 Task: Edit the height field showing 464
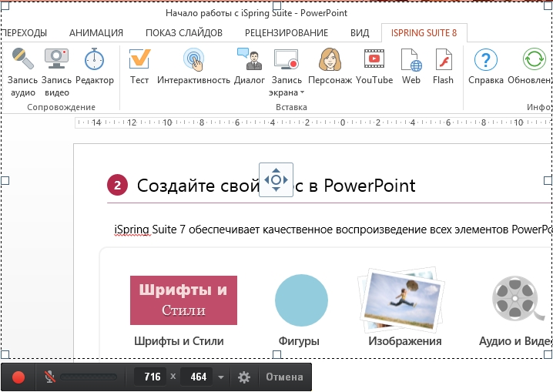(x=196, y=377)
